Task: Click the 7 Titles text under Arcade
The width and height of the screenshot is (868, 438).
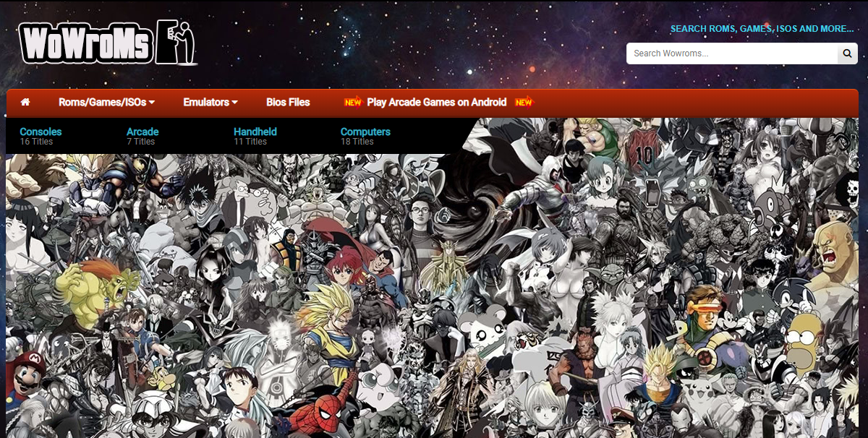Action: 140,142
